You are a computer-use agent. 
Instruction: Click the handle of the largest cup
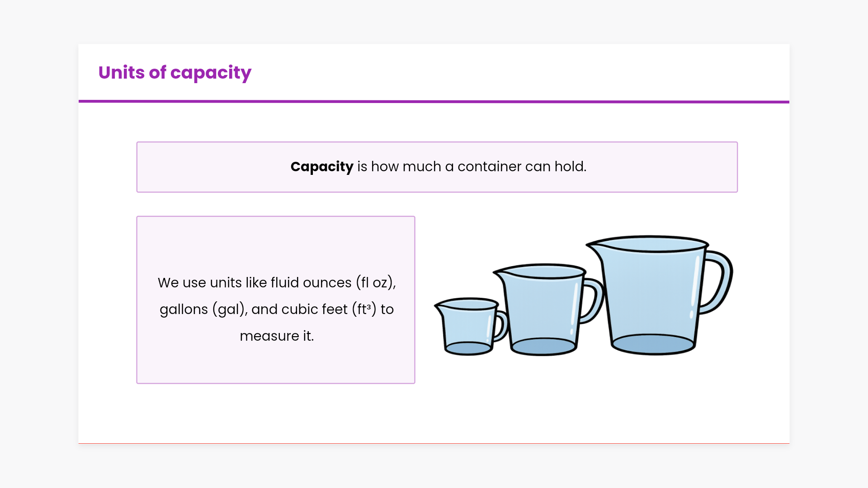tap(720, 282)
